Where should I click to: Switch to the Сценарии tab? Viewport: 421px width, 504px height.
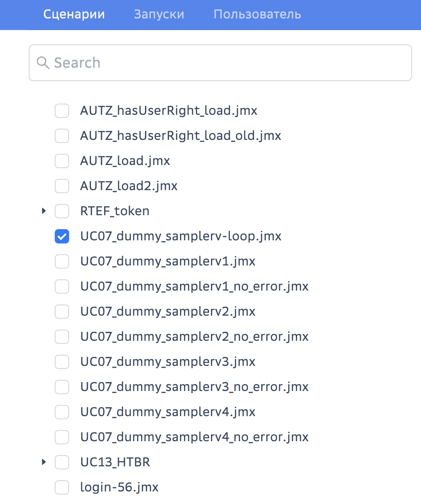click(74, 14)
